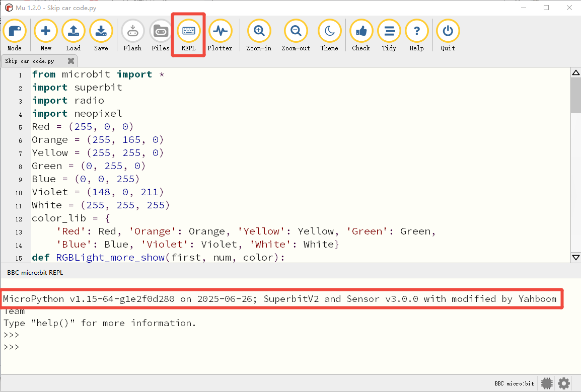
Task: Open Mu Help
Action: (x=417, y=35)
